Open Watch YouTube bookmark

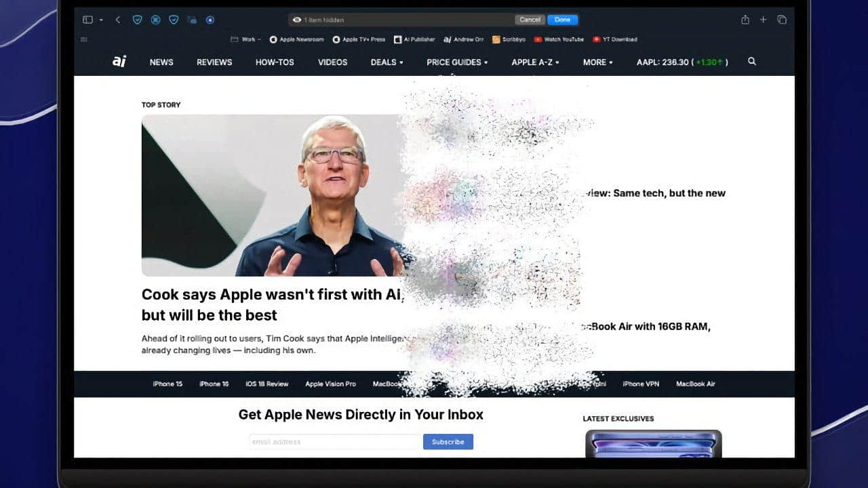point(559,39)
